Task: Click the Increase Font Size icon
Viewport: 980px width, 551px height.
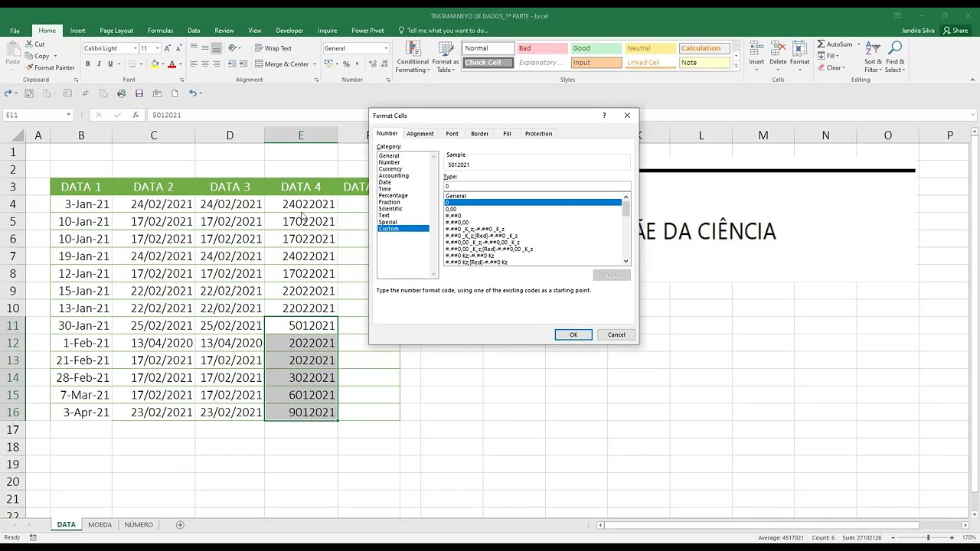Action: point(168,48)
